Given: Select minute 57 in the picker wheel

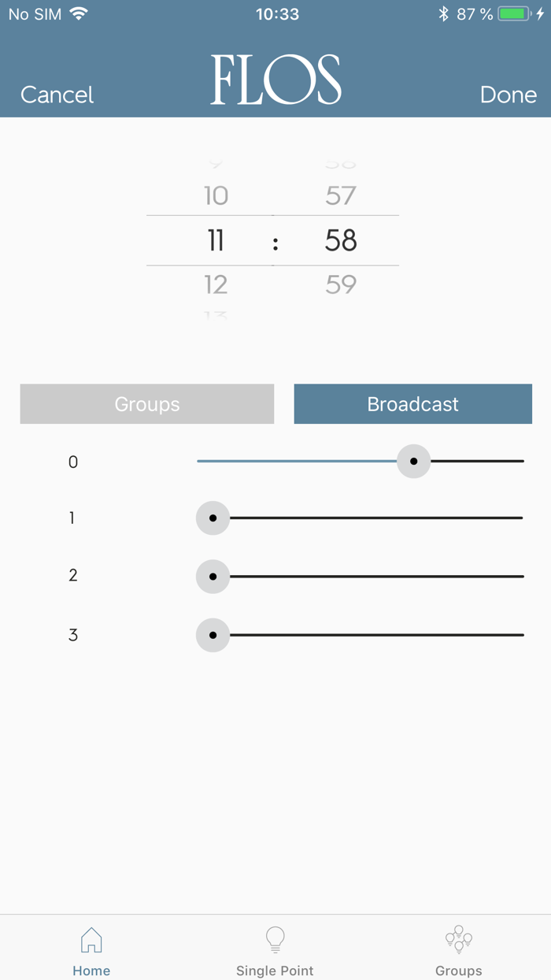Looking at the screenshot, I should coord(340,195).
